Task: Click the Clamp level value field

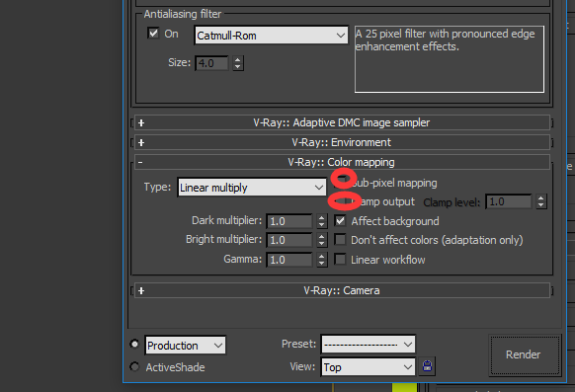Action: [509, 201]
